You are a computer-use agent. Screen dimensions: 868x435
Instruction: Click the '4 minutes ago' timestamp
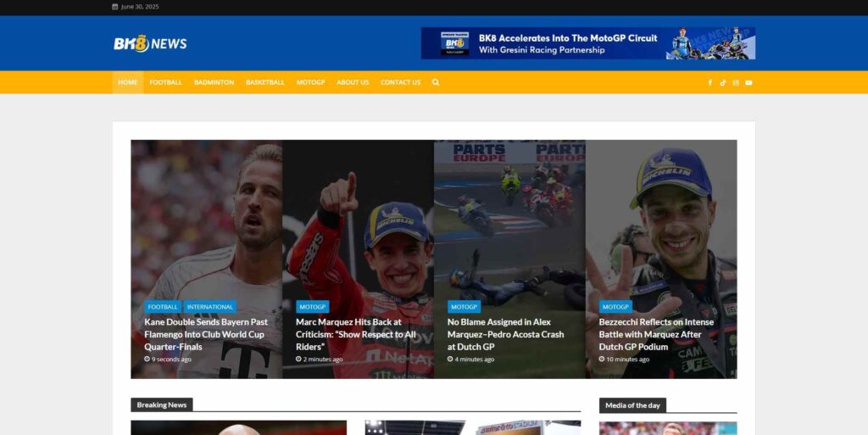(475, 360)
